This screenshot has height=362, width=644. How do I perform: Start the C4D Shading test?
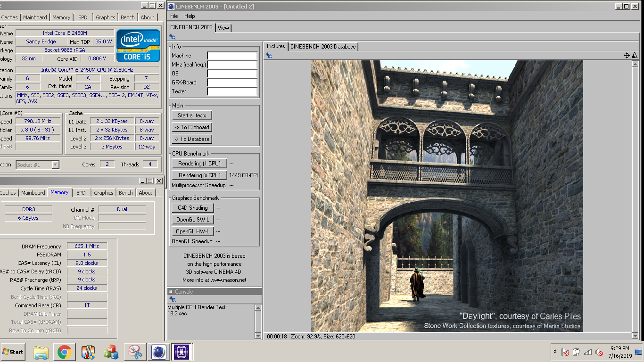[x=193, y=208]
